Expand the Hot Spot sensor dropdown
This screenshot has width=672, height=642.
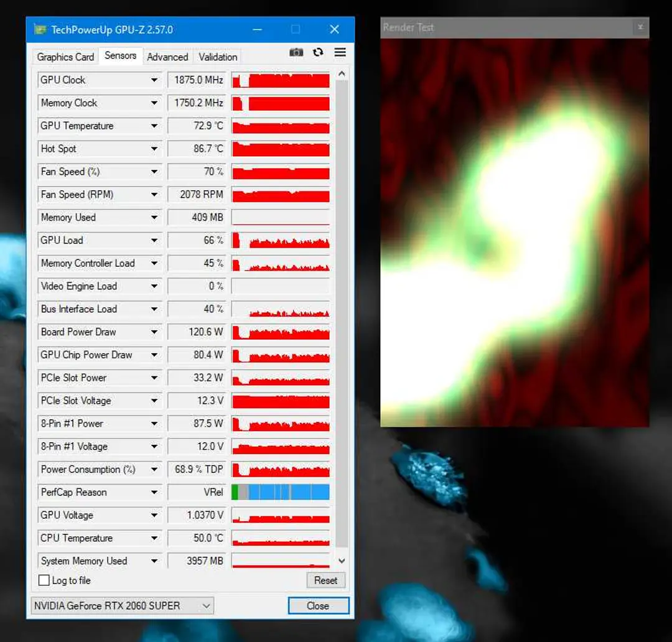[154, 149]
